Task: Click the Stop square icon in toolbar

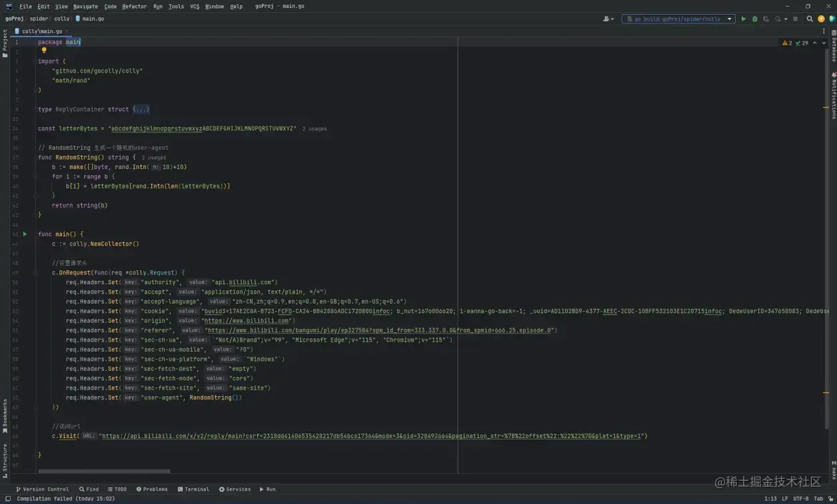Action: pyautogui.click(x=795, y=19)
